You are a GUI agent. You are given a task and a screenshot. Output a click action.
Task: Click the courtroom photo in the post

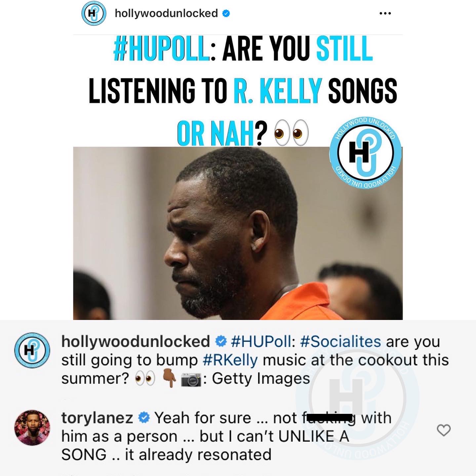[x=238, y=233]
